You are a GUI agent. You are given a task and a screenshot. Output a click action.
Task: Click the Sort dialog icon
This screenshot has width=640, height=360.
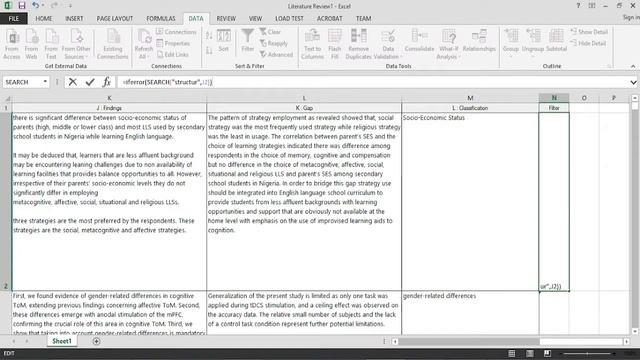click(x=224, y=40)
